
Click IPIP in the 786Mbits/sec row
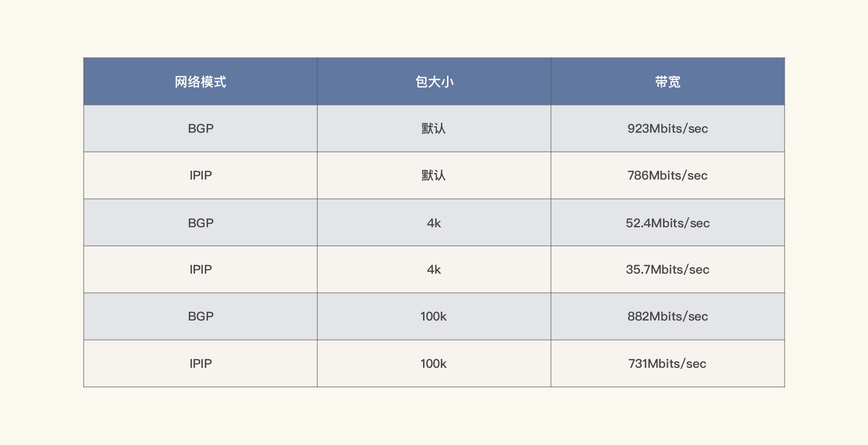tap(201, 176)
